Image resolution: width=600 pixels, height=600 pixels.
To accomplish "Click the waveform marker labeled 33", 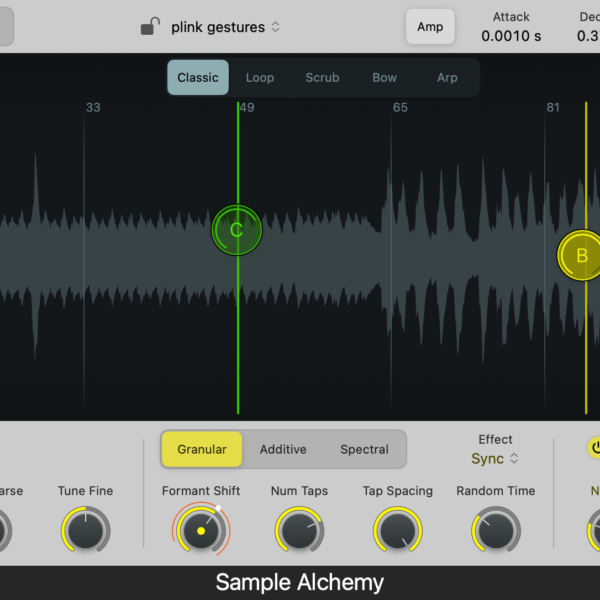I will (x=93, y=108).
